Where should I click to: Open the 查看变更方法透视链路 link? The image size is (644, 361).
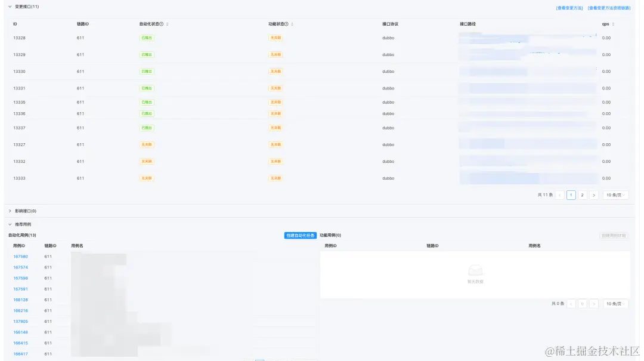[x=609, y=8]
